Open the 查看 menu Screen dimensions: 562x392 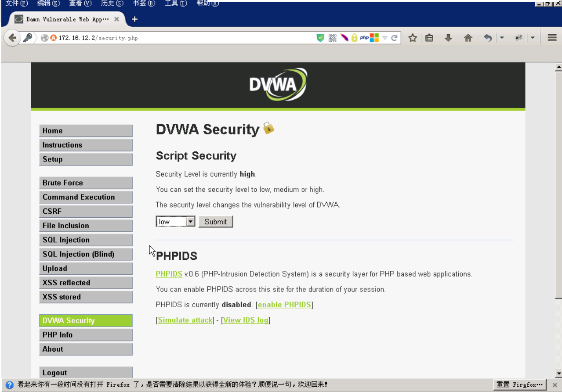80,3
